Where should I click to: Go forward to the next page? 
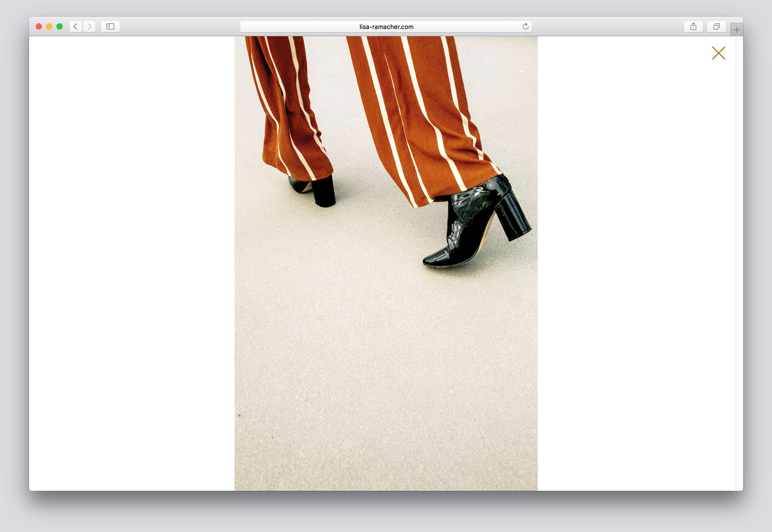(x=89, y=27)
